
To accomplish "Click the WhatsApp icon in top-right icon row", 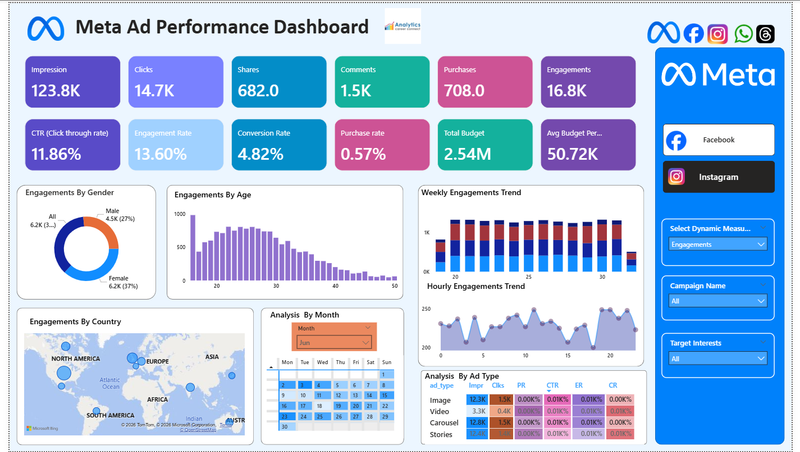I will [743, 34].
